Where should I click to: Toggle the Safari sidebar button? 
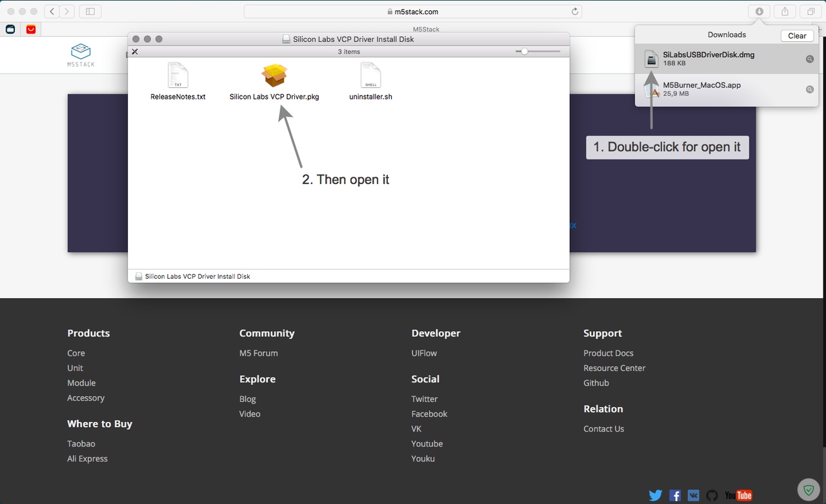click(90, 12)
